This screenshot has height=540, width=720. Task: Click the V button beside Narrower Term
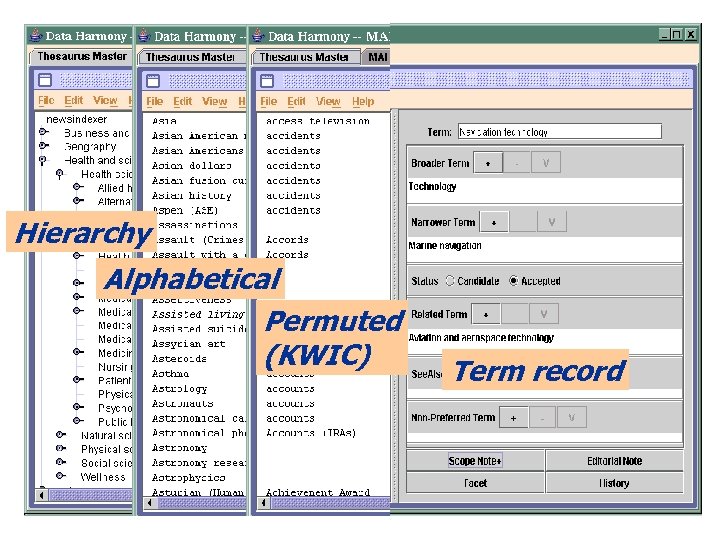[x=551, y=222]
